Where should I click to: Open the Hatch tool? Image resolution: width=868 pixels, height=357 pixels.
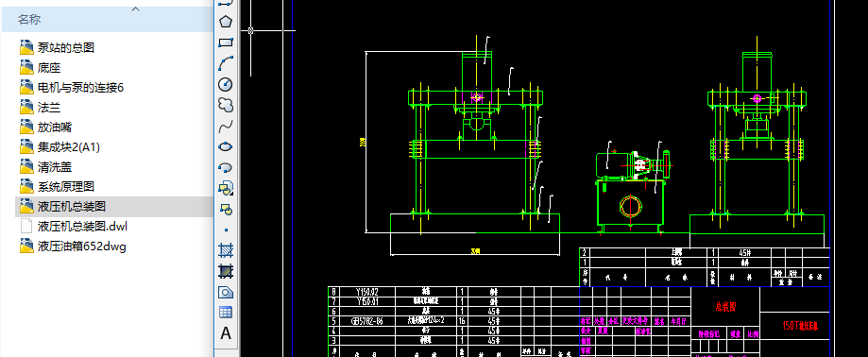[x=226, y=250]
